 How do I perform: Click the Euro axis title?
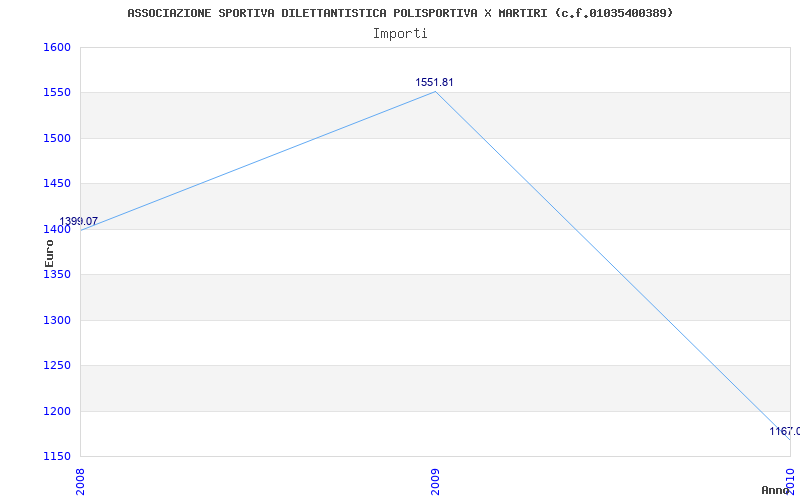[49, 254]
